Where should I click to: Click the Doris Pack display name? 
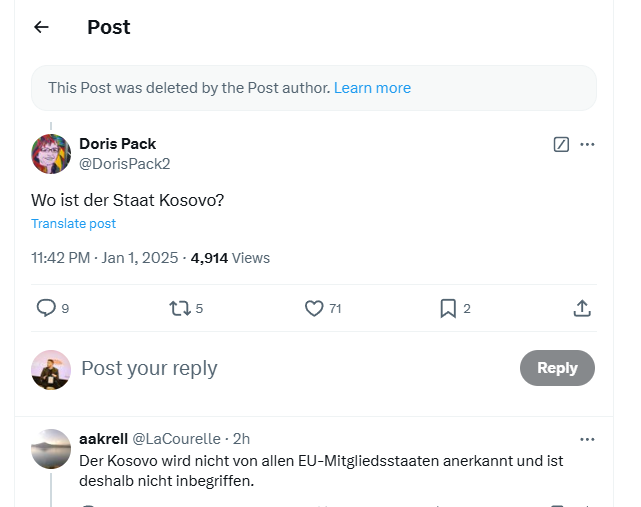[117, 144]
